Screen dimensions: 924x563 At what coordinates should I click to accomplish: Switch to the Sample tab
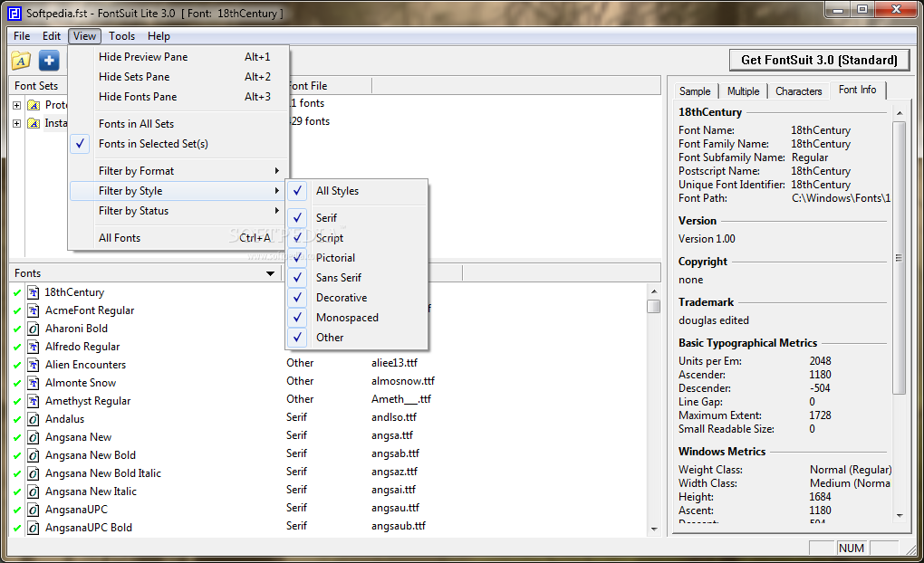[x=695, y=91]
